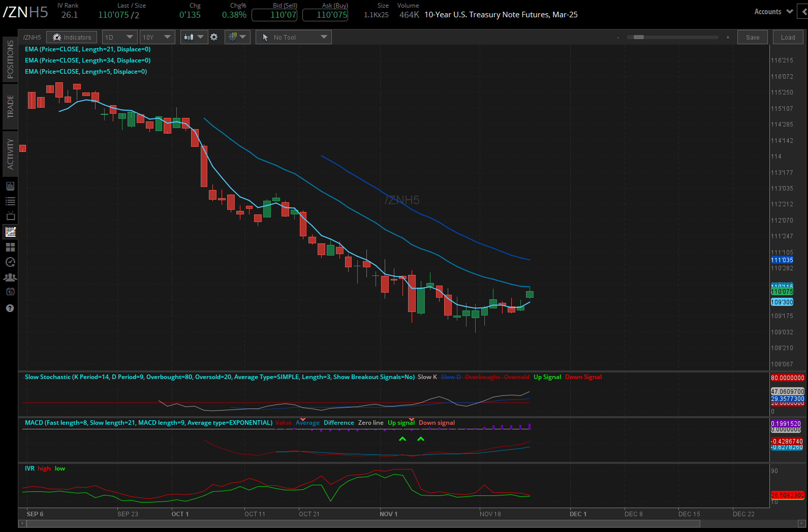Click the IVR high legend label
Screen dimensions: 808x532
click(44, 468)
